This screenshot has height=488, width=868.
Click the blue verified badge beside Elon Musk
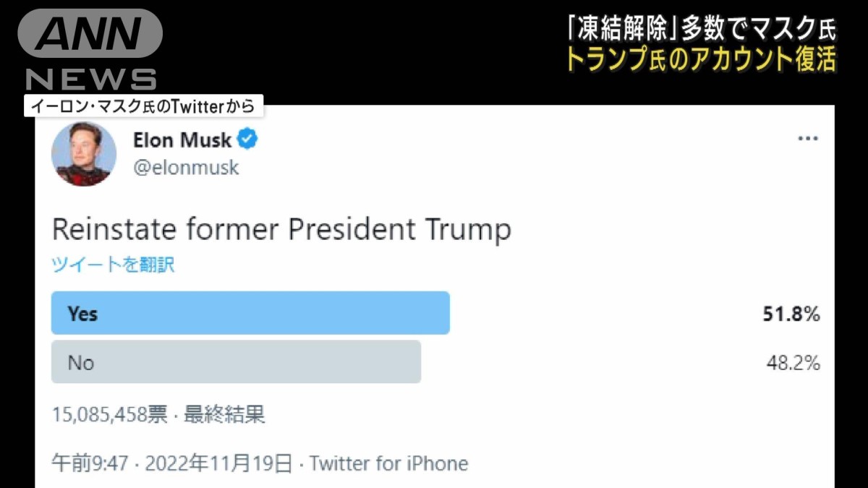247,140
